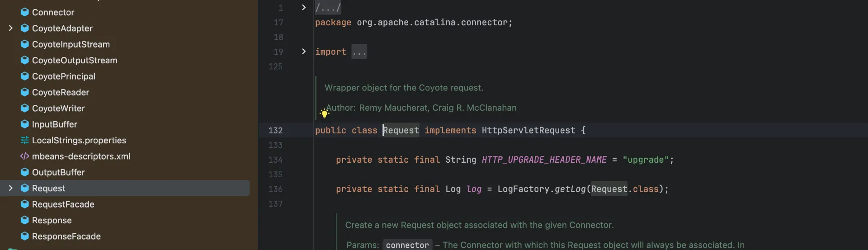Select the Response class in tree

[x=52, y=221]
